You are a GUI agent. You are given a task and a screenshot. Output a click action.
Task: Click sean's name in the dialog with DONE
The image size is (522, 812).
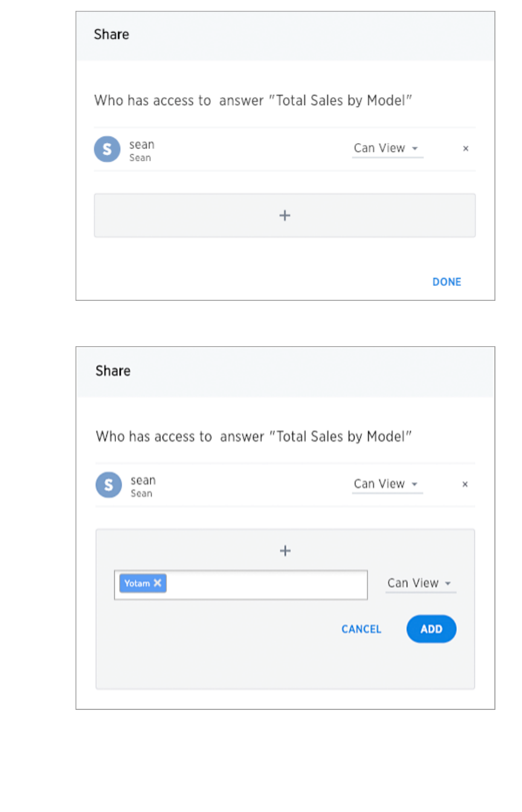(142, 145)
